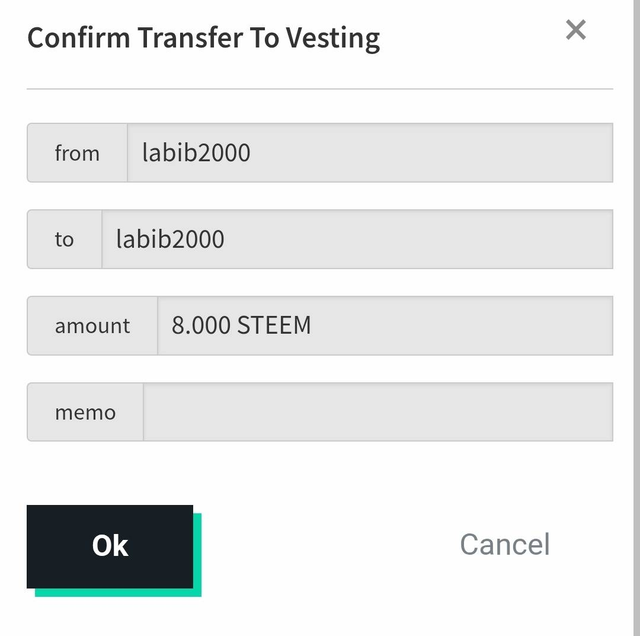Click the labib2000 username text in the from row
The image size is (640, 636).
(x=196, y=153)
